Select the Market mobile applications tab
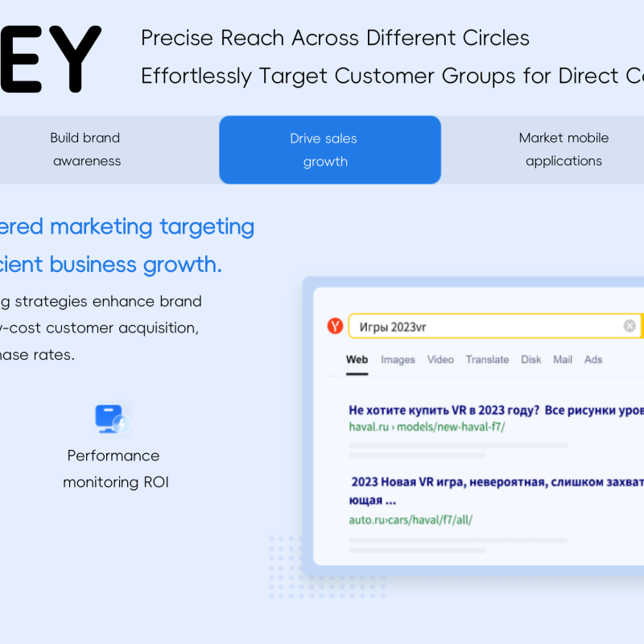The height and width of the screenshot is (644, 644). [x=563, y=150]
